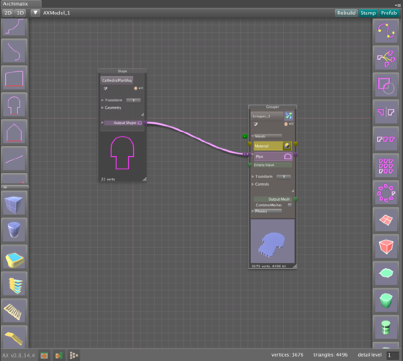Expand the Output Shape row arrow
403x361 pixels.
pos(102,123)
